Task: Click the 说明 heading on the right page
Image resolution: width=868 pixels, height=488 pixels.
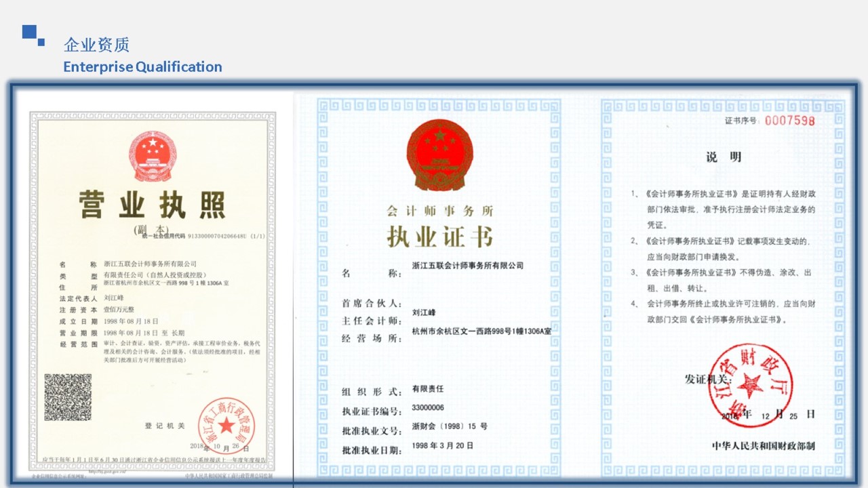Action: tap(724, 157)
